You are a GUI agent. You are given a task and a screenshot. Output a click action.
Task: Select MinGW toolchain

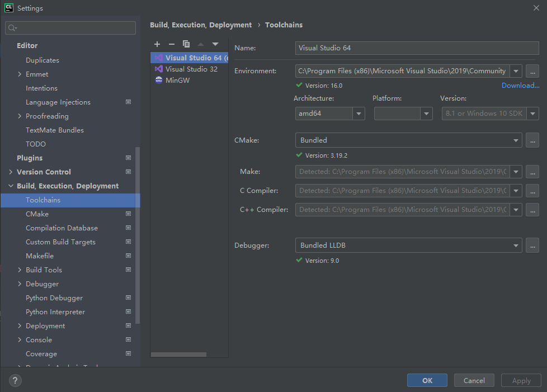pos(189,80)
